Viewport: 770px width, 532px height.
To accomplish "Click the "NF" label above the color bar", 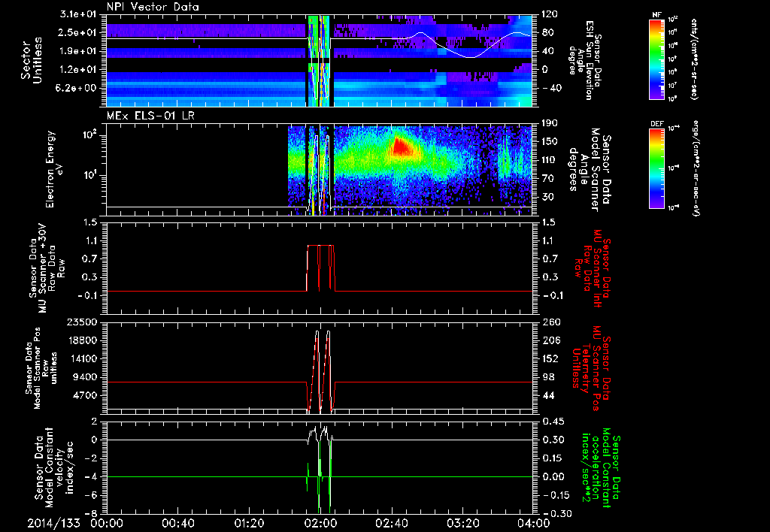I will tap(656, 15).
